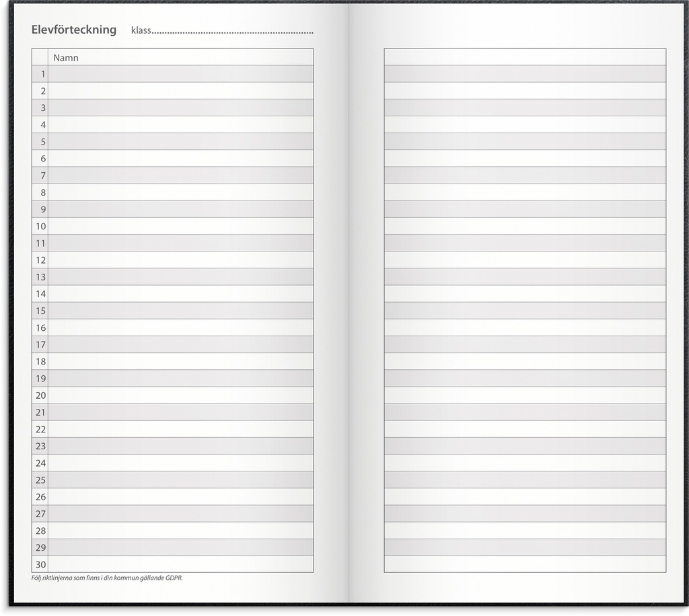This screenshot has width=689, height=616.
Task: Select row number 15
Action: tap(172, 311)
